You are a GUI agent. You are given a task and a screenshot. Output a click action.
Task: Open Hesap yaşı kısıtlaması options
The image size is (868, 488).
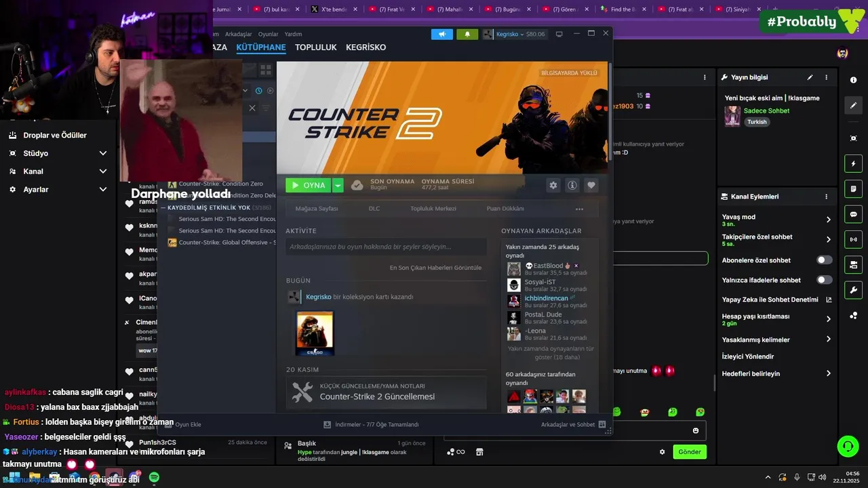pyautogui.click(x=777, y=319)
